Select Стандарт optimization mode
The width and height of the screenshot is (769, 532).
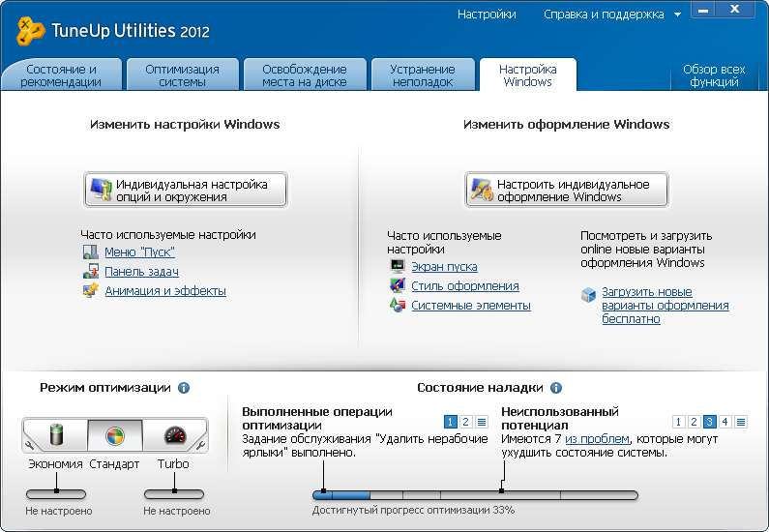(x=114, y=435)
